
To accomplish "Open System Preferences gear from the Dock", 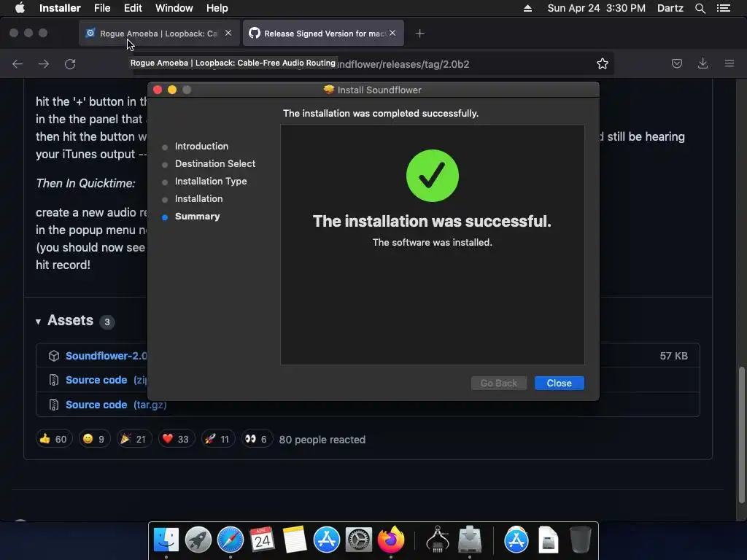I will [359, 540].
